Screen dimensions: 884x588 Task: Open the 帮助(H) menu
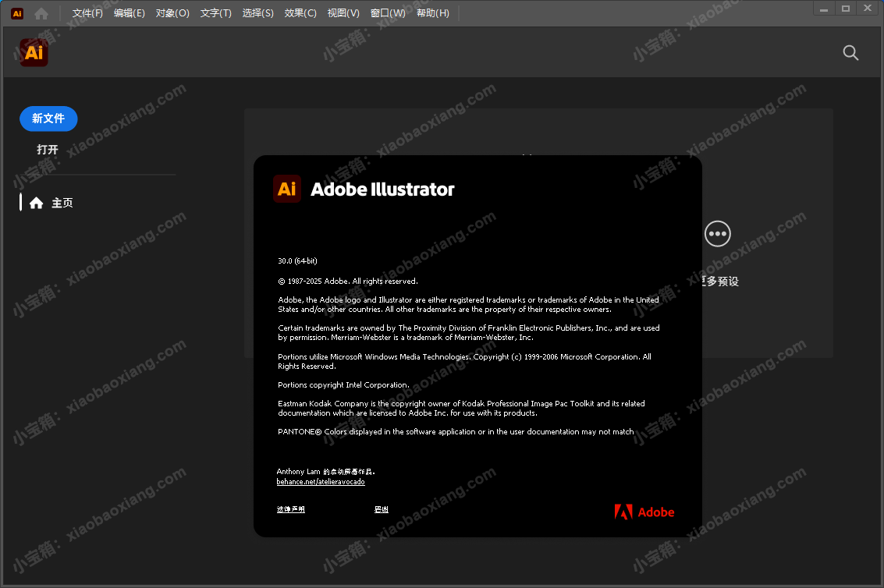(432, 13)
